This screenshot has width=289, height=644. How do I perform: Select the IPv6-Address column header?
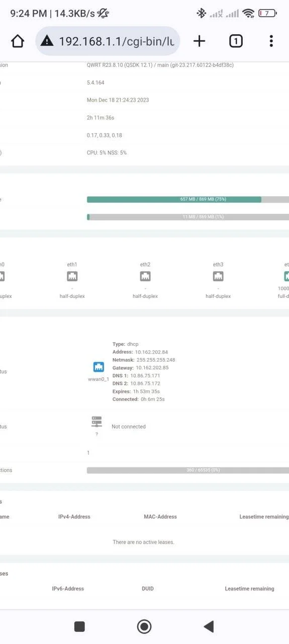[x=68, y=589]
